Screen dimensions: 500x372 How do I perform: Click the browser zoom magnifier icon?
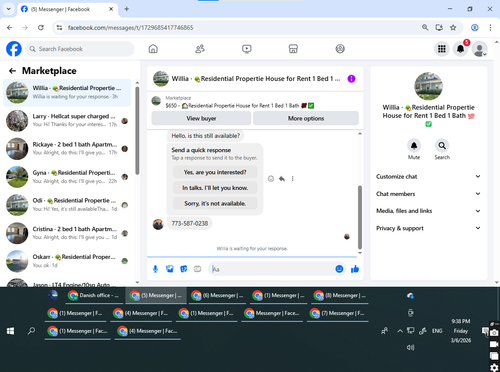(x=425, y=28)
